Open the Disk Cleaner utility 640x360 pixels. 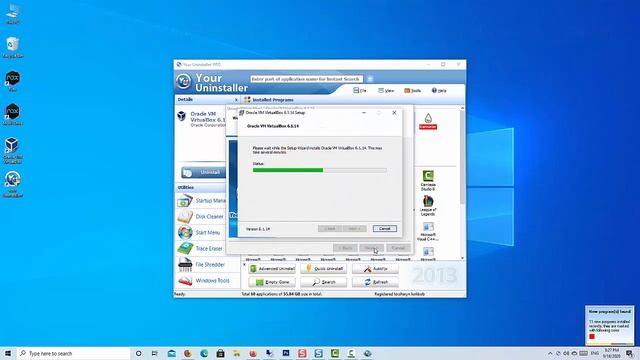[x=201, y=217]
